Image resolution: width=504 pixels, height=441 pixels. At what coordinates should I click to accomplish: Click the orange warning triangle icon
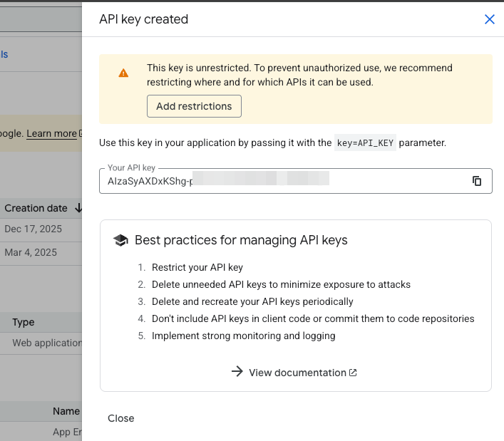[x=123, y=73]
